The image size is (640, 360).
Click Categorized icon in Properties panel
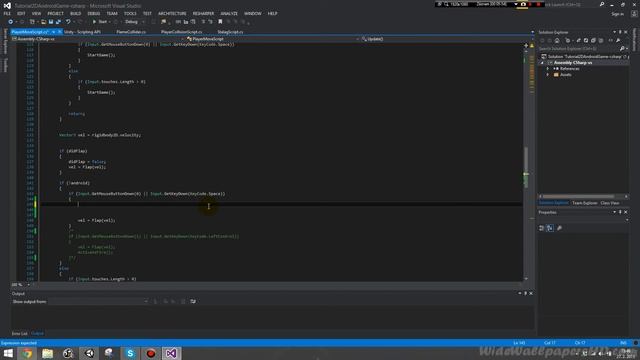(542, 228)
